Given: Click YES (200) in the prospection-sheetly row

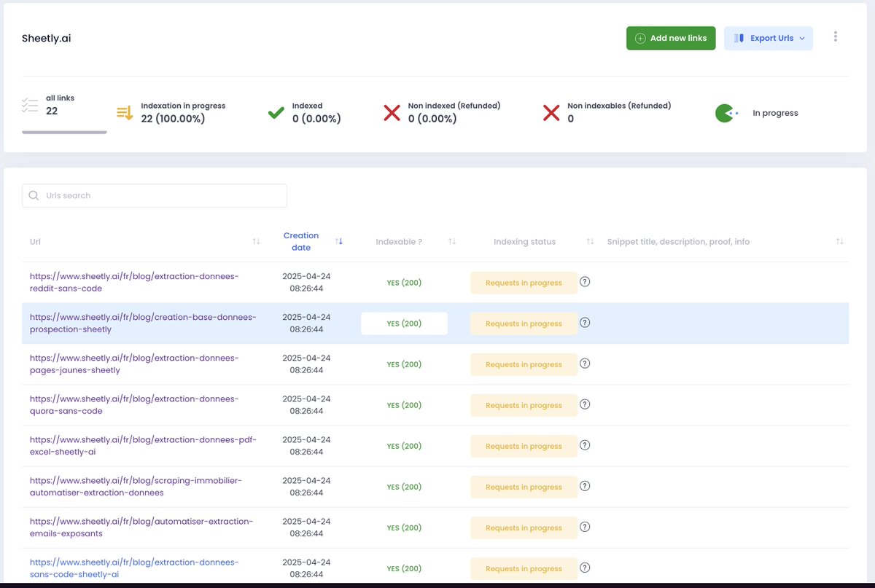Looking at the screenshot, I should 404,324.
